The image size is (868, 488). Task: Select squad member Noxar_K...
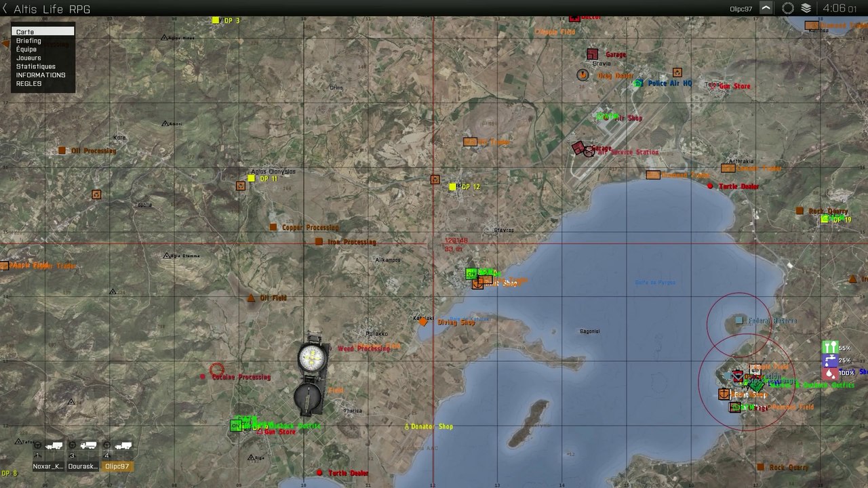(x=49, y=466)
